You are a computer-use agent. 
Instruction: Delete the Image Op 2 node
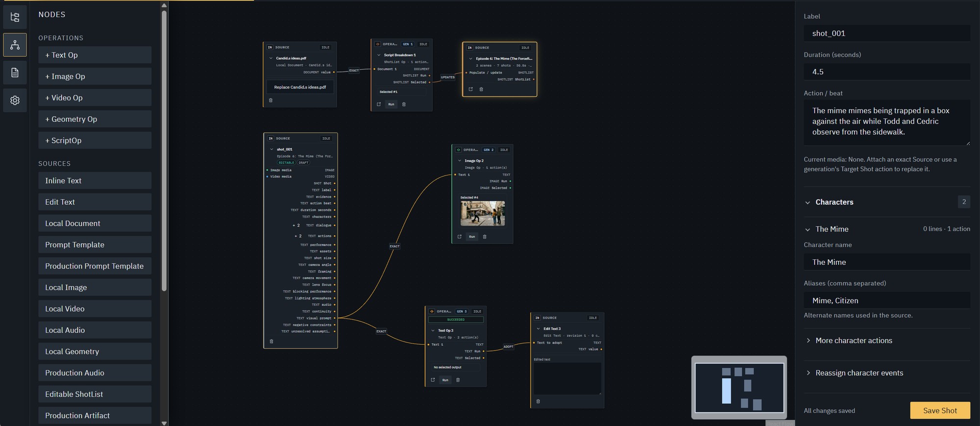pos(485,236)
